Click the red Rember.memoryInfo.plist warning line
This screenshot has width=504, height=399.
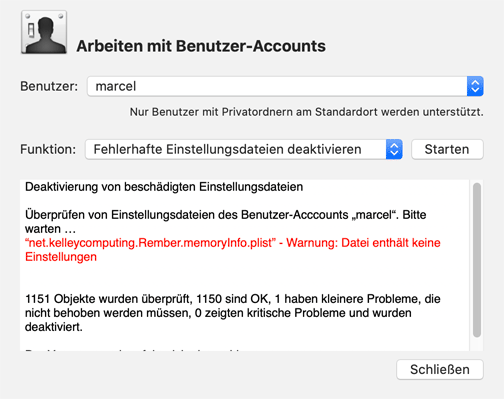233,250
